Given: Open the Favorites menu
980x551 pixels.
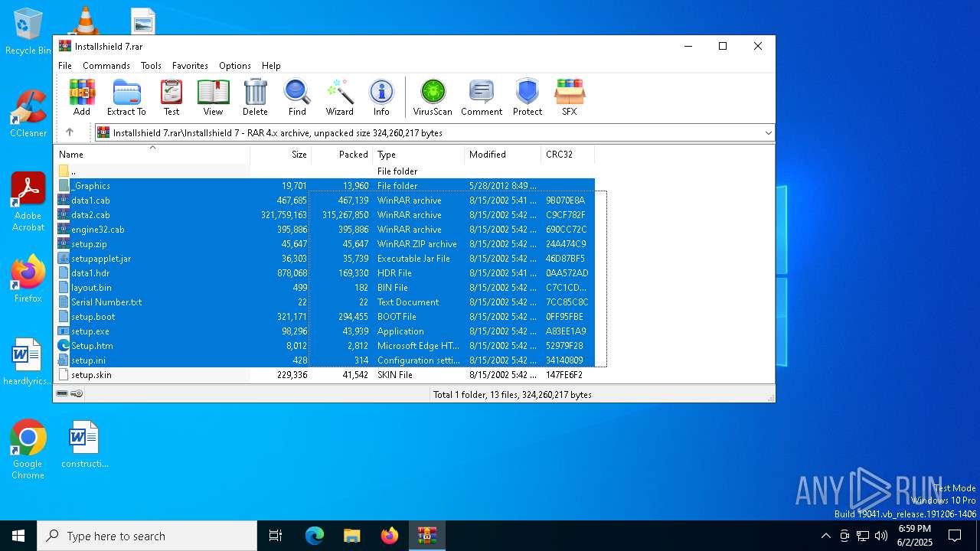Looking at the screenshot, I should [x=190, y=66].
